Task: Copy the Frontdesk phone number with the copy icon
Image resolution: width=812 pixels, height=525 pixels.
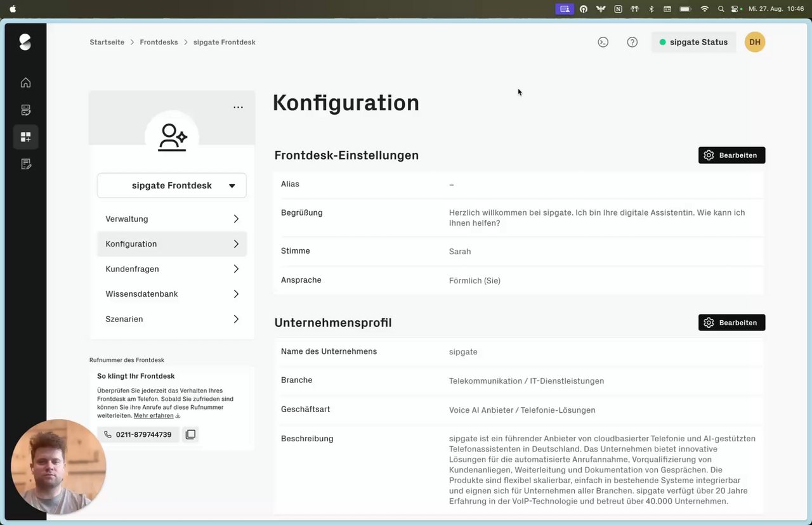Action: [x=190, y=434]
